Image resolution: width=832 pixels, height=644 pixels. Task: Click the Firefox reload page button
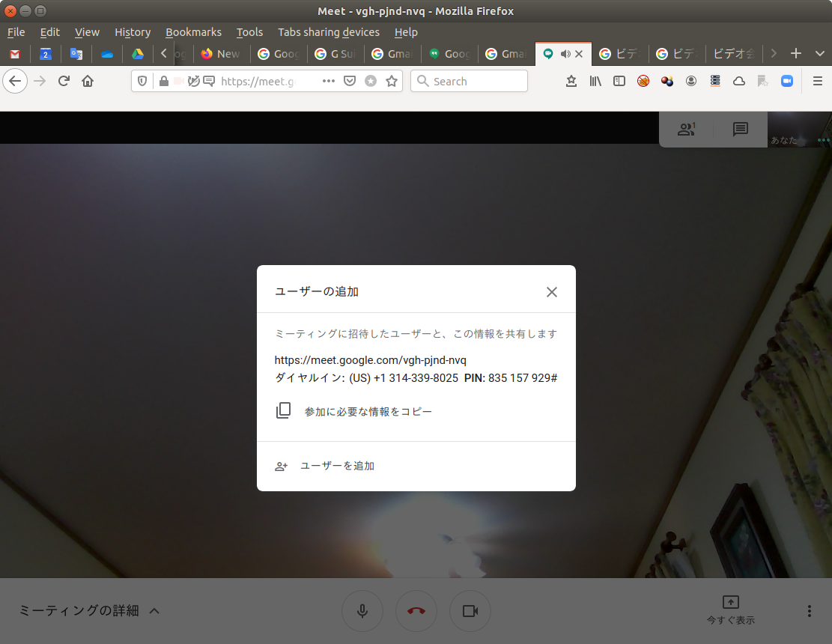coord(64,81)
